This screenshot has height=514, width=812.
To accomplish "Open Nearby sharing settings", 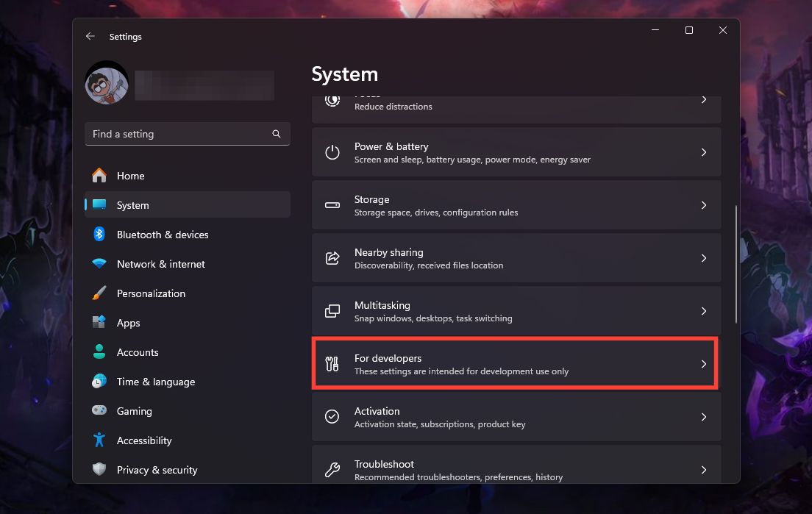I will pyautogui.click(x=515, y=258).
